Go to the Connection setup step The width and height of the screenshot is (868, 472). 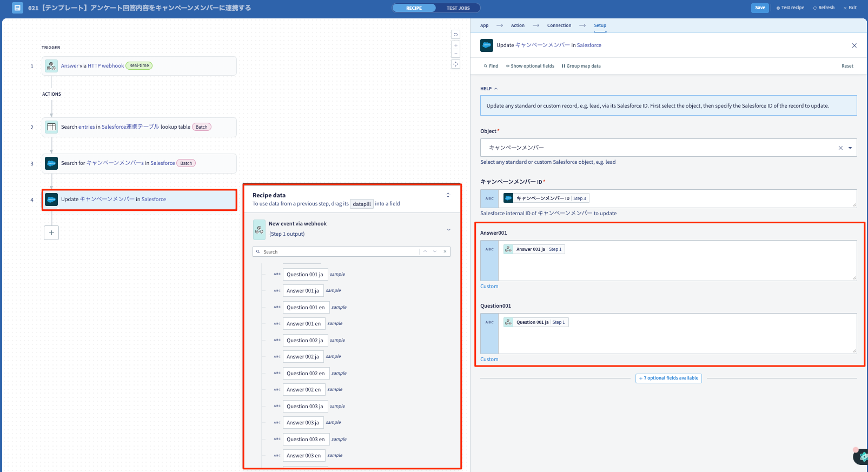[x=559, y=25]
